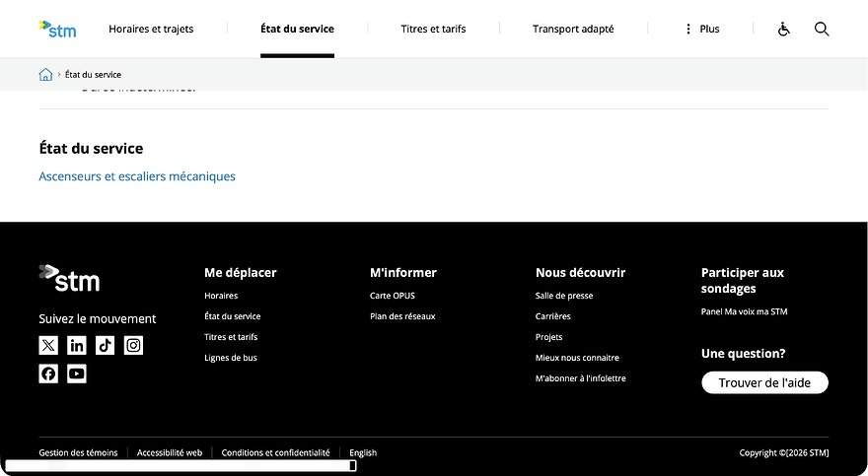Switch site language to English
868x476 pixels.
click(363, 452)
